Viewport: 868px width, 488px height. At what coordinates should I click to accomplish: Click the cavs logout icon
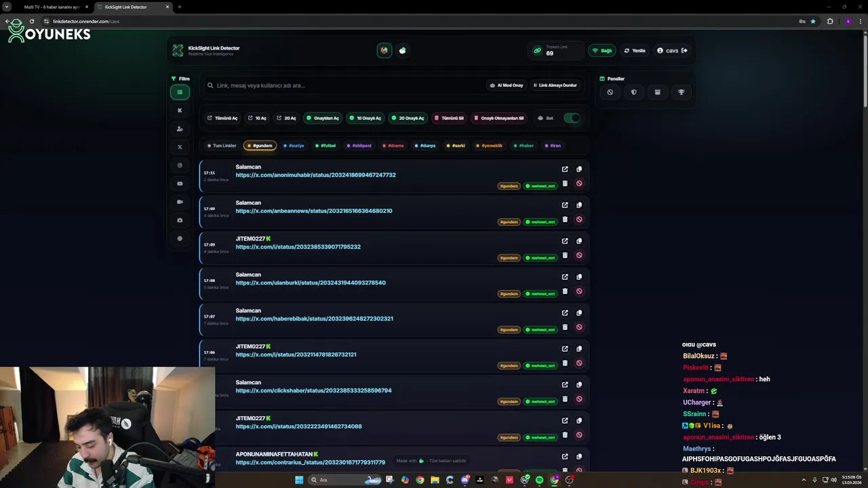coord(684,51)
